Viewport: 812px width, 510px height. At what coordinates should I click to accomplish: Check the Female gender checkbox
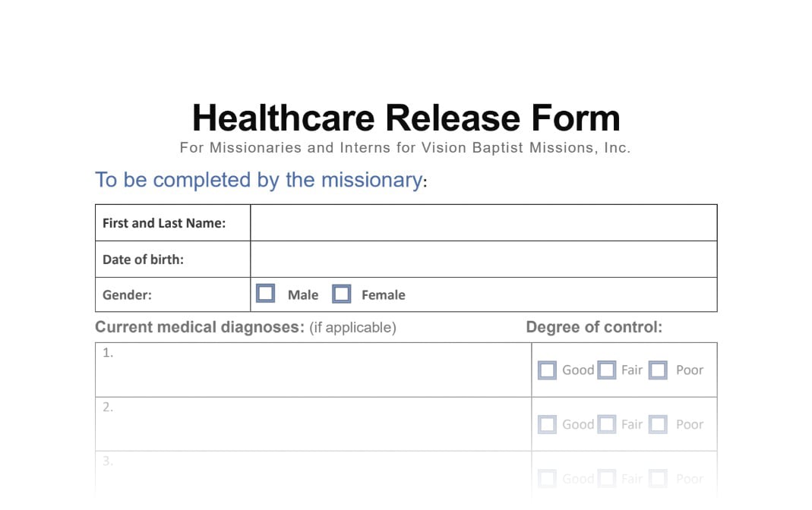pos(342,294)
